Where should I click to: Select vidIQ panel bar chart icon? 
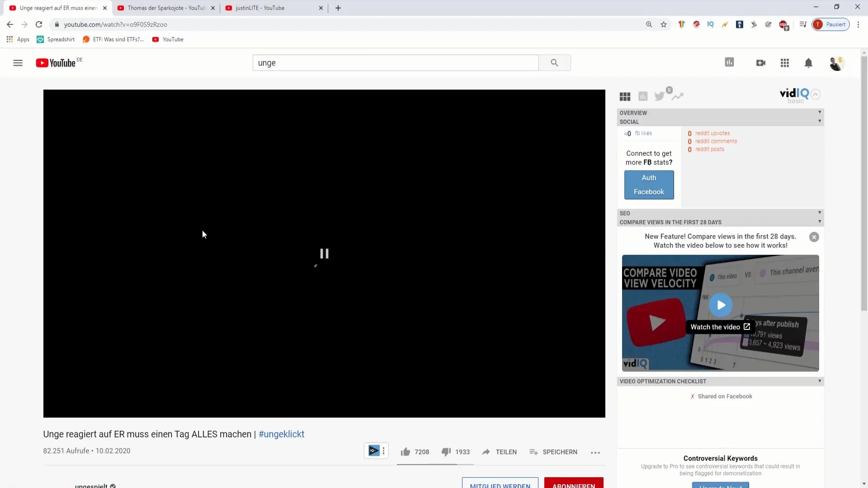(x=643, y=96)
